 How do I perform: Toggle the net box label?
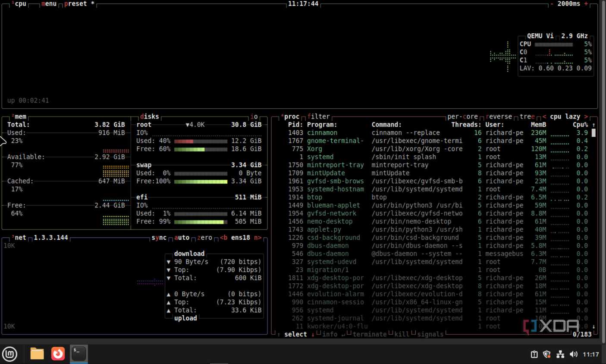click(x=19, y=238)
